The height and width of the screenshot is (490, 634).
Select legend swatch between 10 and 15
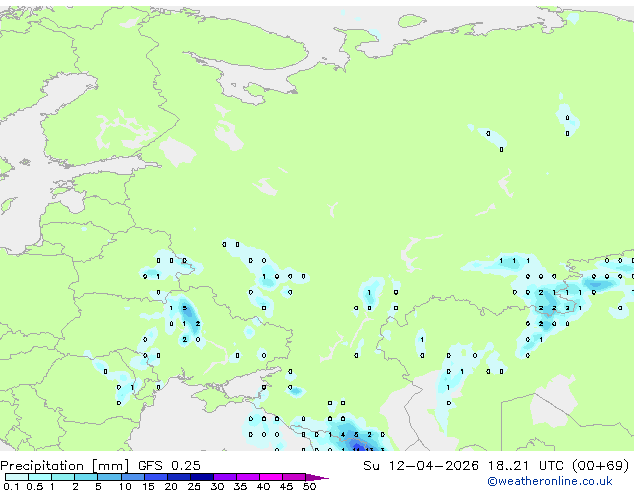point(133,477)
